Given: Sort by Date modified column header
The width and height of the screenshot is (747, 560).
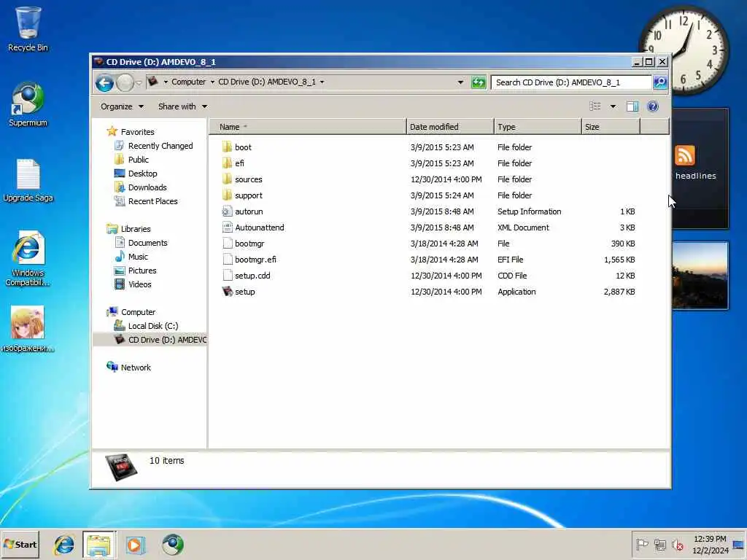Looking at the screenshot, I should pyautogui.click(x=450, y=127).
